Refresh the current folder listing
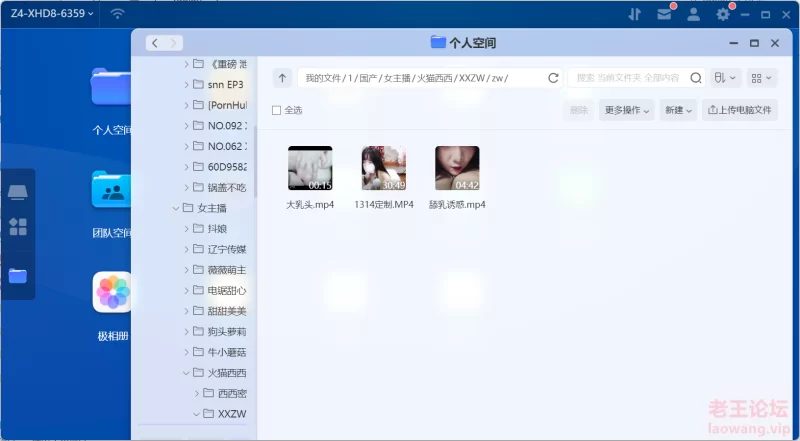 pyautogui.click(x=553, y=78)
